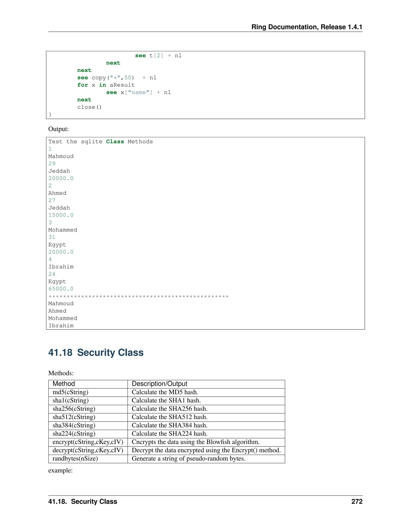Click the 'Test the sqlite Class Methods' output line
The width and height of the screenshot is (411, 532).
(100, 142)
